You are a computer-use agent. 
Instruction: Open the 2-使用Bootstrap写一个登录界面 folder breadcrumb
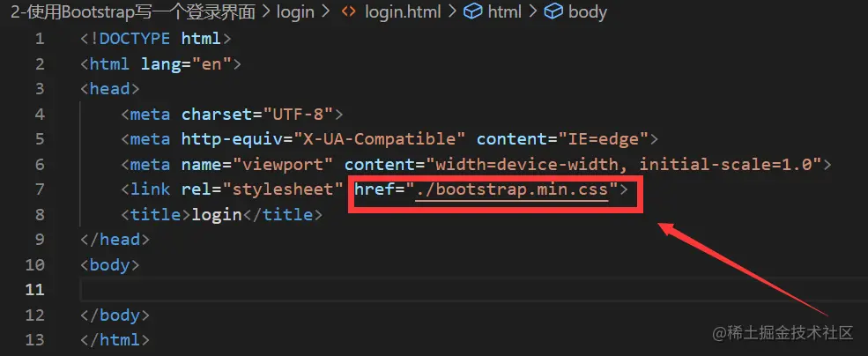(133, 11)
